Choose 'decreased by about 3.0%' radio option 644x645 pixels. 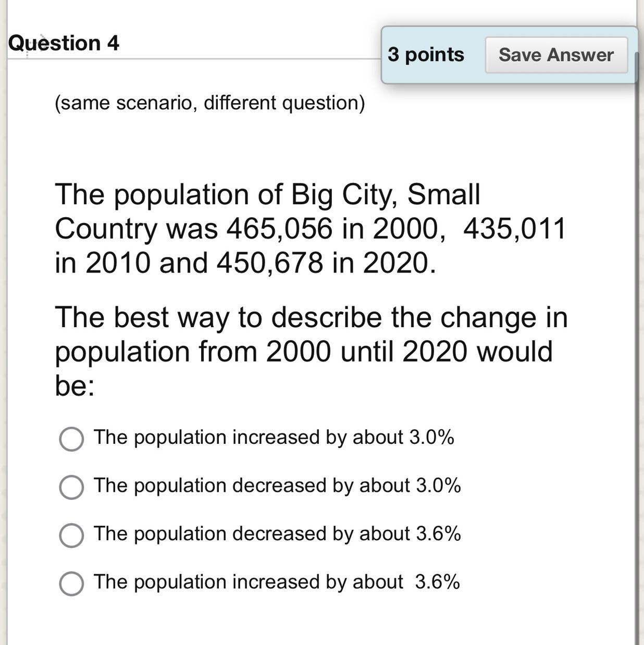point(71,487)
